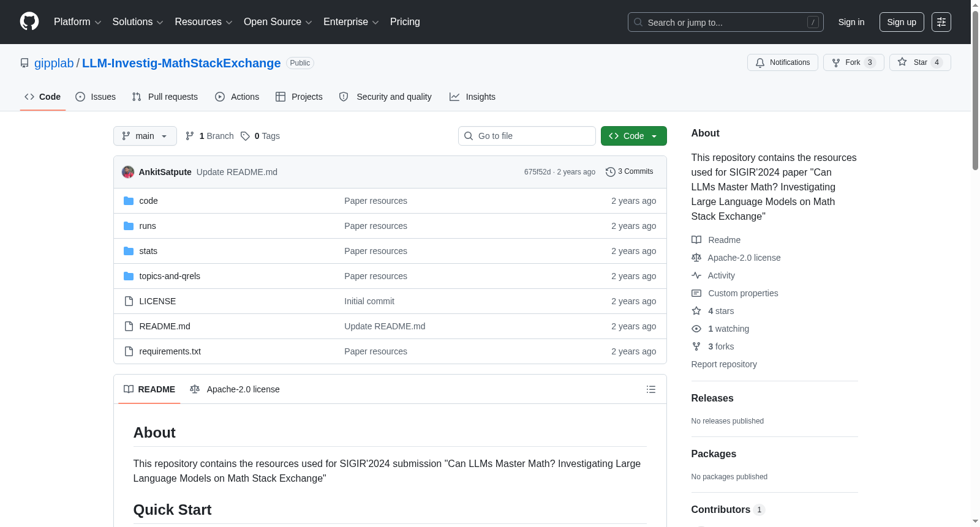Switch to the Code tab

tap(43, 97)
